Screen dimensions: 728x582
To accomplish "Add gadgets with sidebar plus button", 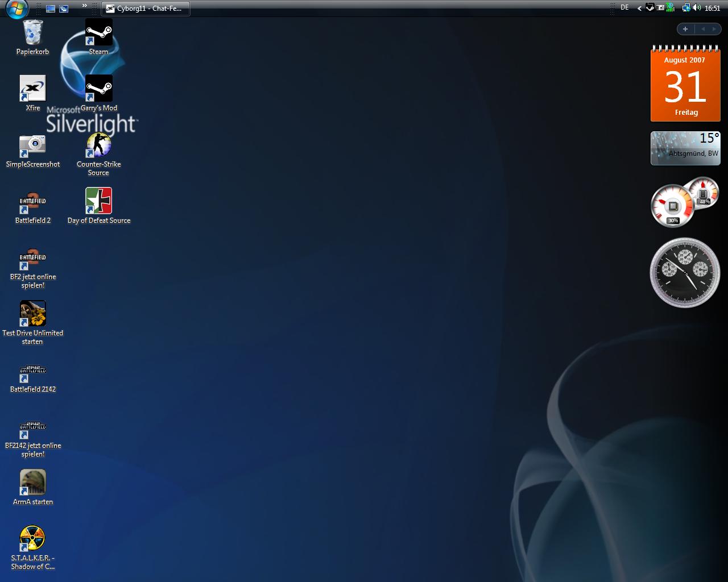I will click(685, 29).
